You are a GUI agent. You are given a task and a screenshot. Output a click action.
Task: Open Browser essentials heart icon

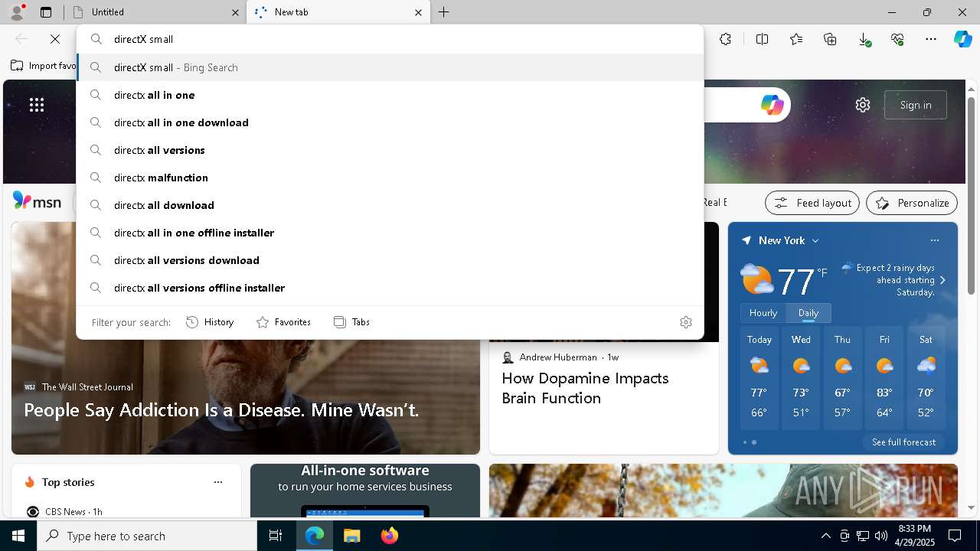(x=897, y=39)
